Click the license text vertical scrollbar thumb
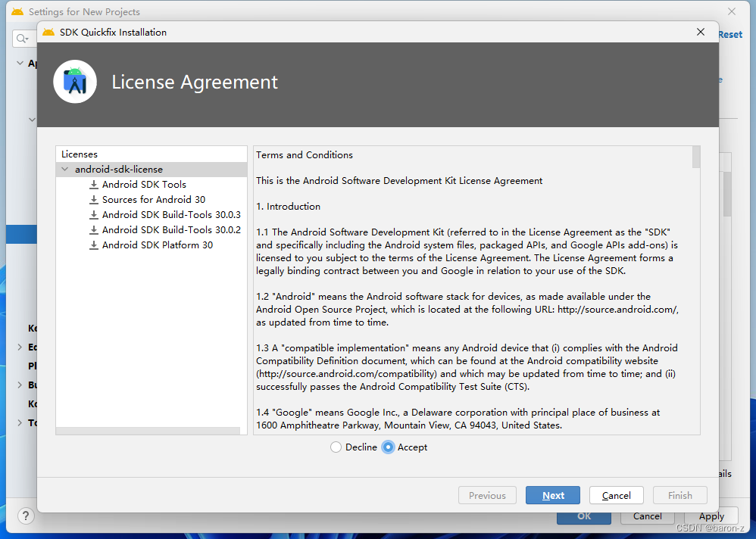The image size is (756, 539). (x=695, y=157)
